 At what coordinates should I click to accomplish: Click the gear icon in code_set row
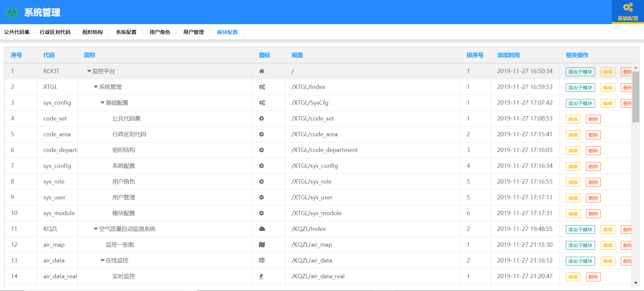tap(262, 118)
